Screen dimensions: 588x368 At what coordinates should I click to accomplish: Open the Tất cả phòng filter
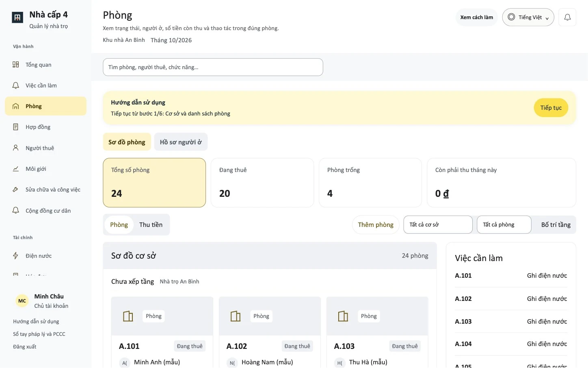pyautogui.click(x=504, y=224)
